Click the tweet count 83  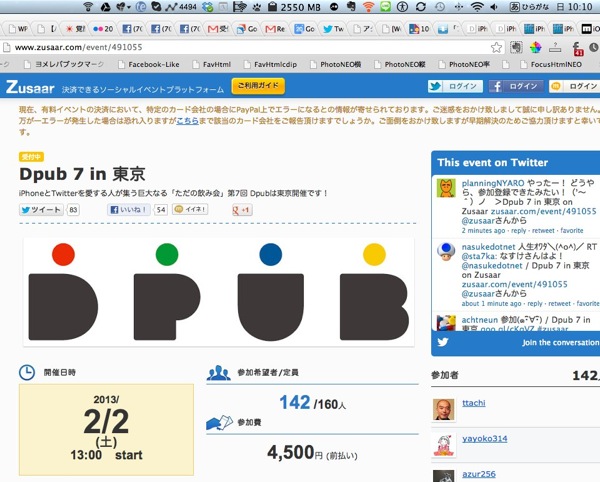tap(73, 210)
